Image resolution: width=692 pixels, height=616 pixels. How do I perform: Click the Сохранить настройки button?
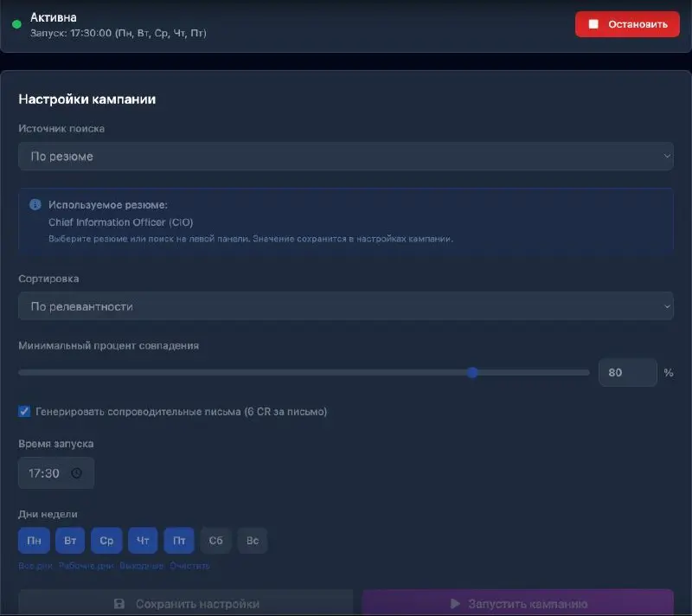[186, 603]
